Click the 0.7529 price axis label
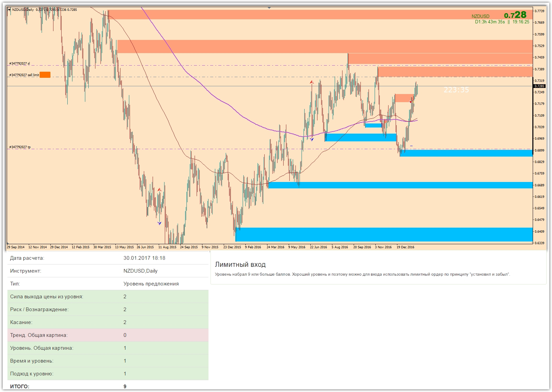This screenshot has width=552, height=392. 539,46
